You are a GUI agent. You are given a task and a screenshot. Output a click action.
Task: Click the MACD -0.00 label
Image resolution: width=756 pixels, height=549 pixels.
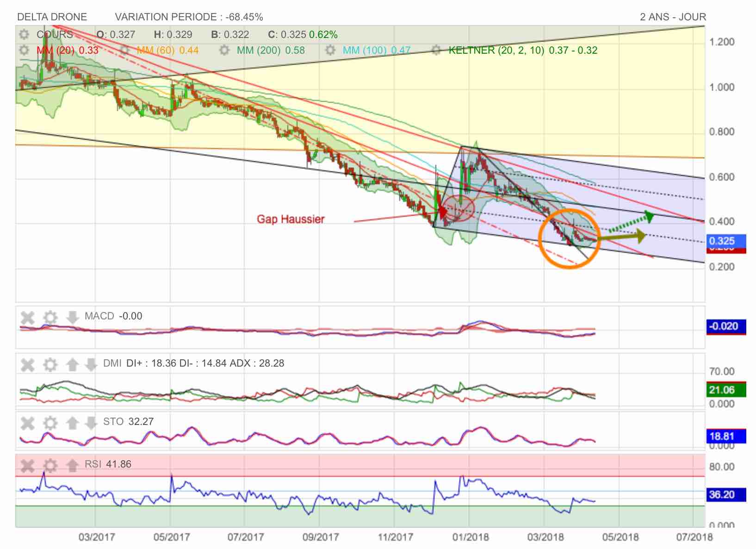(x=113, y=316)
